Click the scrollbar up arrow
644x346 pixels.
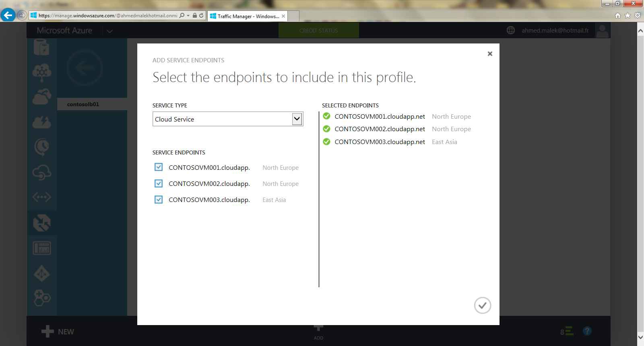(640, 30)
